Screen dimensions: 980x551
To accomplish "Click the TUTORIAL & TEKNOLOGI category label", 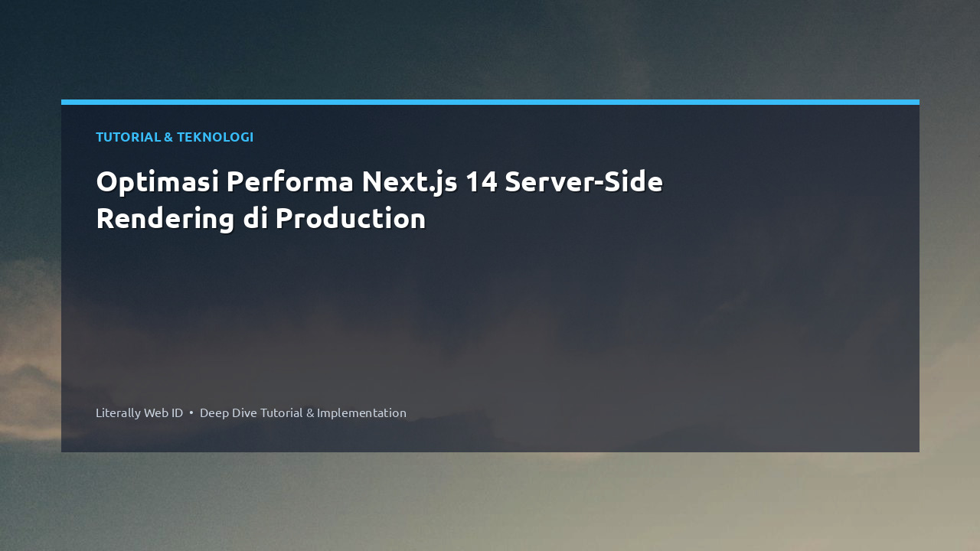I will [175, 137].
